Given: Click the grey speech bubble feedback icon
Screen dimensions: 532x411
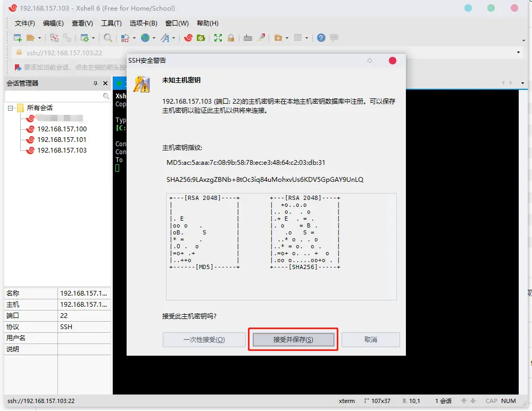Looking at the screenshot, I should click(334, 38).
